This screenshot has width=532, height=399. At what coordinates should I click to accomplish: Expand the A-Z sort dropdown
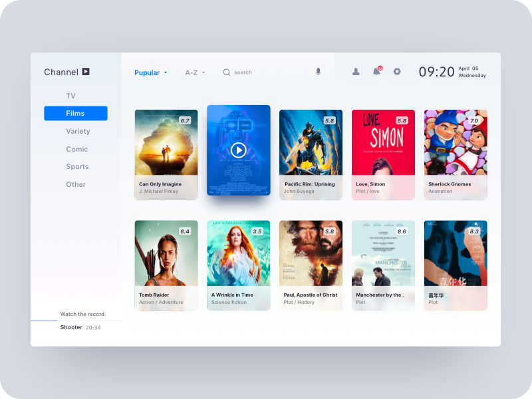click(x=195, y=72)
